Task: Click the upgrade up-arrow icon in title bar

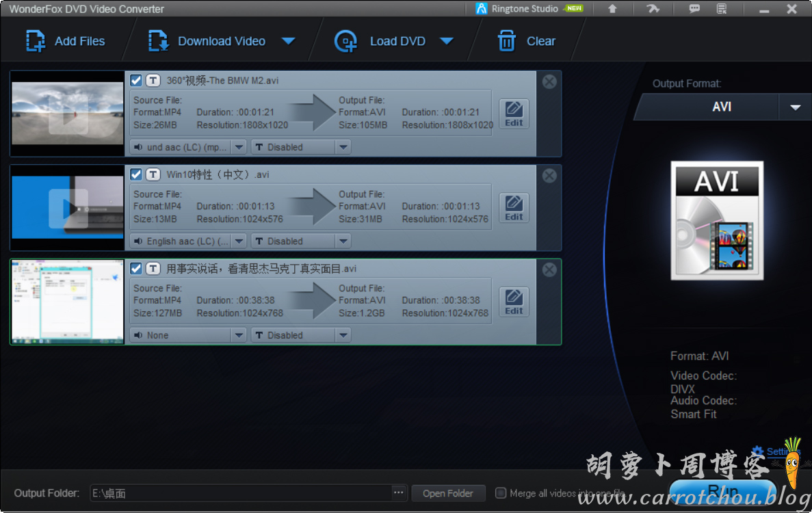Action: tap(613, 9)
